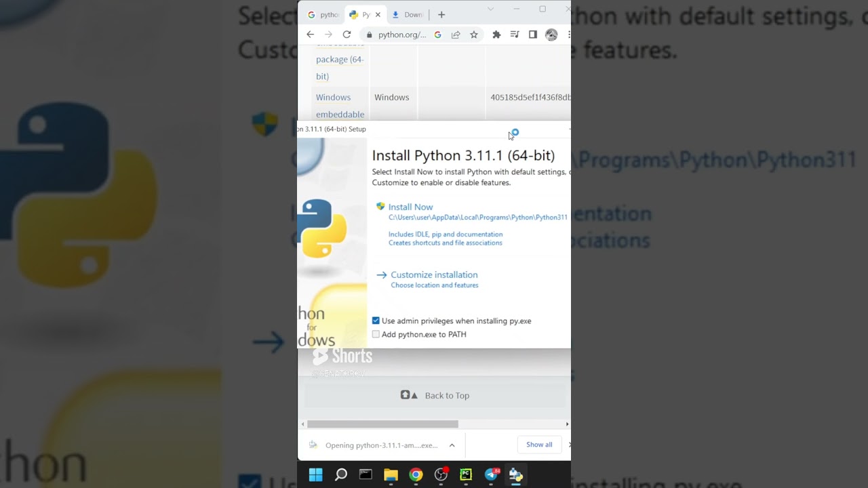Open OBS Studio from taskbar
Image resolution: width=868 pixels, height=488 pixels.
(441, 475)
